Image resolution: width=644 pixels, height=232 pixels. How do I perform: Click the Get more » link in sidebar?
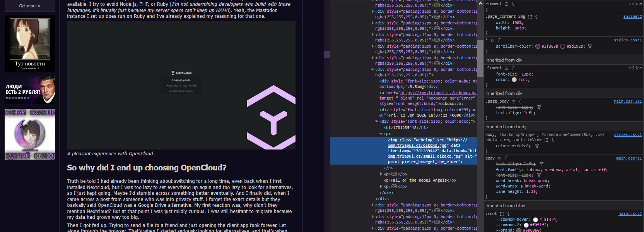point(30,6)
